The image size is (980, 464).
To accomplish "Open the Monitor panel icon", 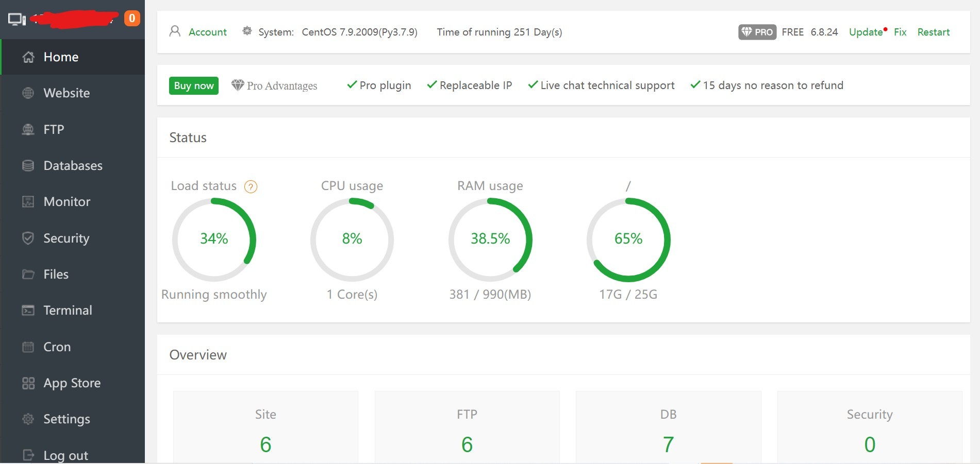I will tap(28, 201).
